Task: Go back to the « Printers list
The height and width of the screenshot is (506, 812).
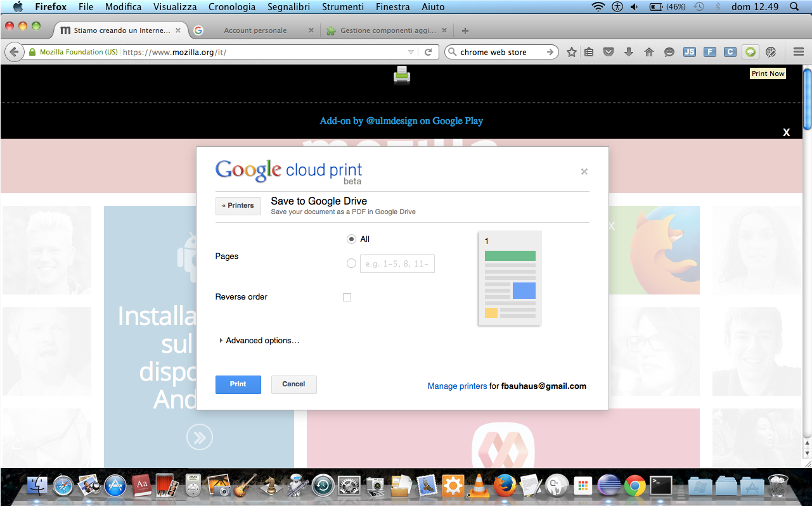Action: point(238,206)
